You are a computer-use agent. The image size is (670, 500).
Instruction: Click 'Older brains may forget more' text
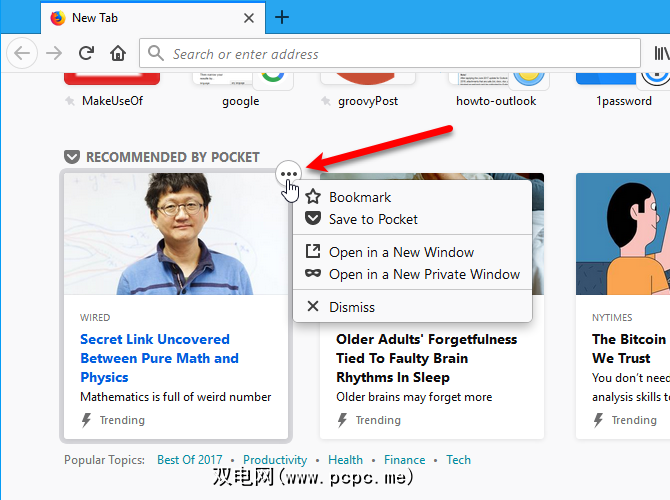coord(414,397)
